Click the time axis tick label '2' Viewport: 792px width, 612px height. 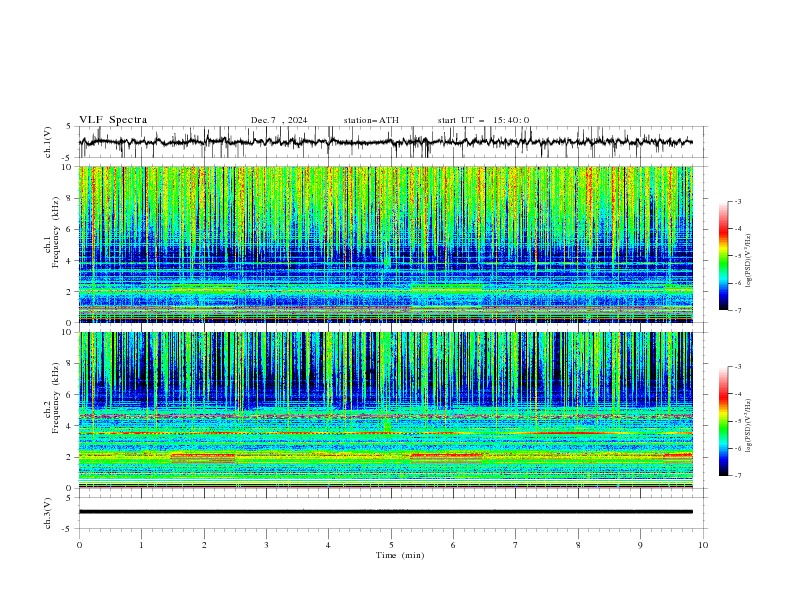[204, 545]
